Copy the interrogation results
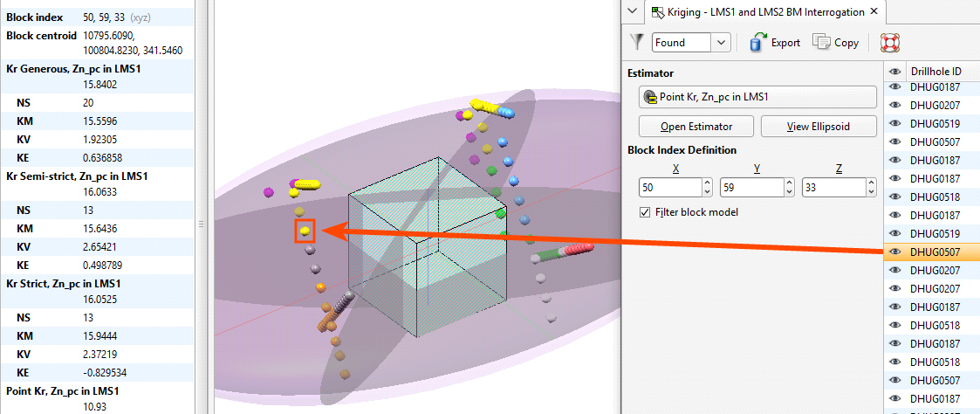 pos(835,42)
